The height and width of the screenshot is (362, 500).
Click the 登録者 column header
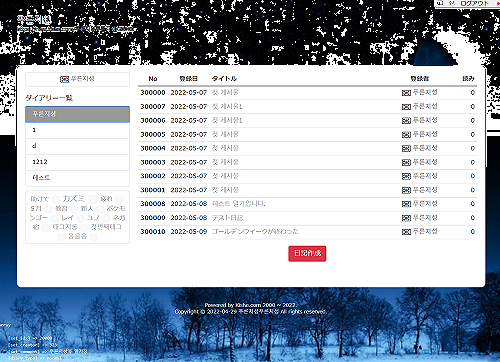click(420, 79)
